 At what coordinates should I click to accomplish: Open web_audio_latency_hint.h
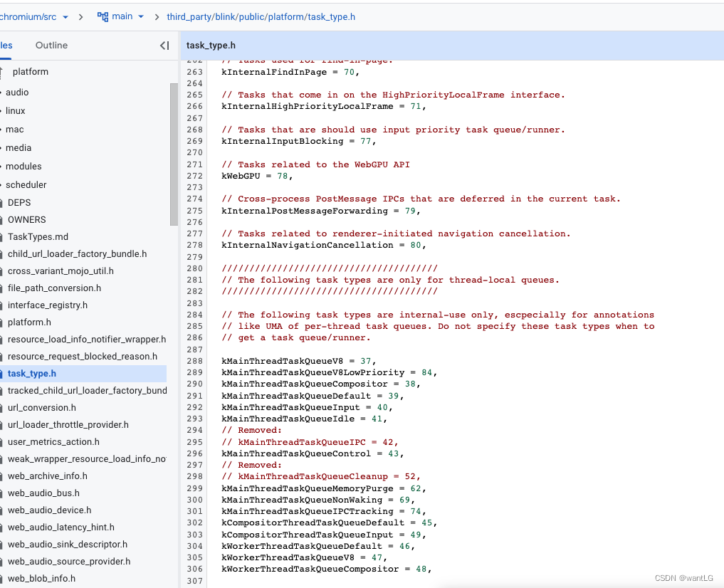click(x=61, y=527)
